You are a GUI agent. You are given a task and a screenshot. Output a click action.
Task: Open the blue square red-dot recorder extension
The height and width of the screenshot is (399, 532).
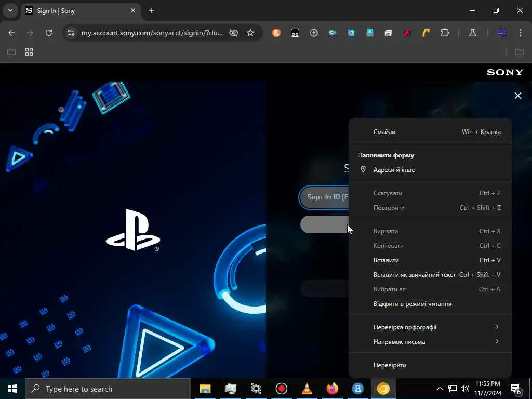[x=351, y=33]
